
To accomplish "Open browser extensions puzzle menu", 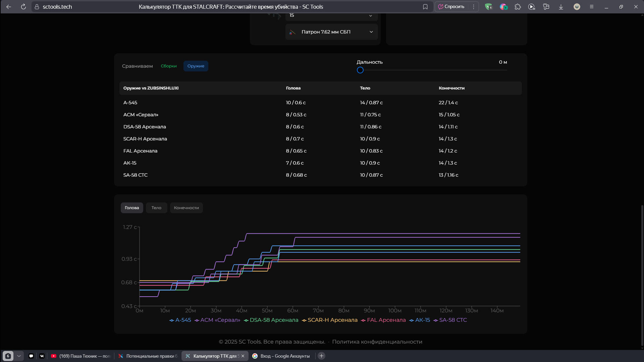I will coord(518,7).
